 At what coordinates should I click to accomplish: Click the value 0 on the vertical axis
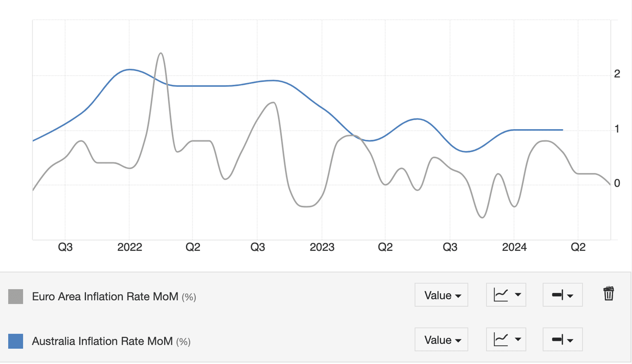point(617,183)
